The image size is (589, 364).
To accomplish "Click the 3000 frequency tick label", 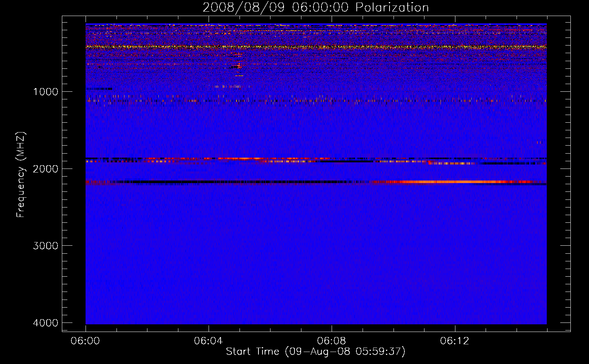I will (x=46, y=246).
